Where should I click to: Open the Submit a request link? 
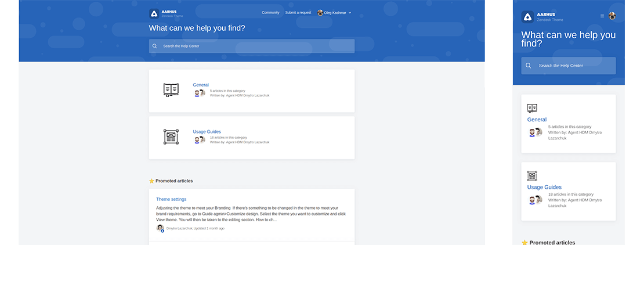(x=298, y=13)
